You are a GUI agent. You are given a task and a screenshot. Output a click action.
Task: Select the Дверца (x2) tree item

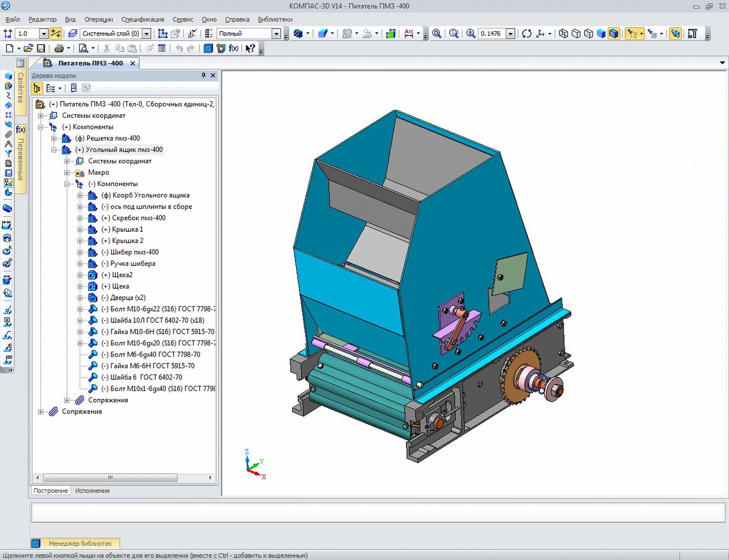[x=123, y=298]
